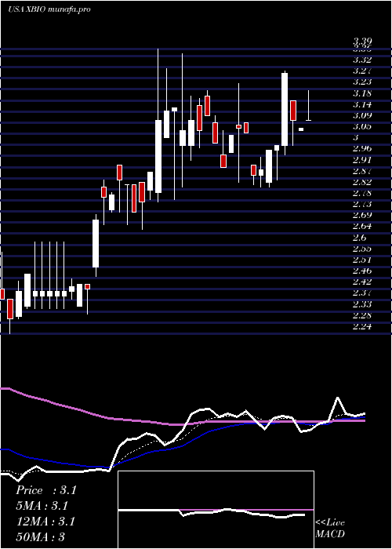Click the '50MA : 3' readout
392x549 pixels.
point(40,537)
